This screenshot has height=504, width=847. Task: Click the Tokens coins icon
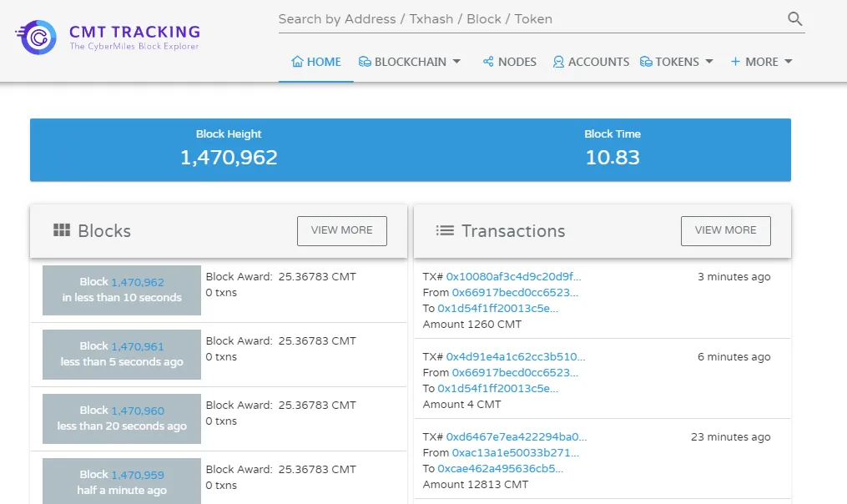[x=646, y=62]
